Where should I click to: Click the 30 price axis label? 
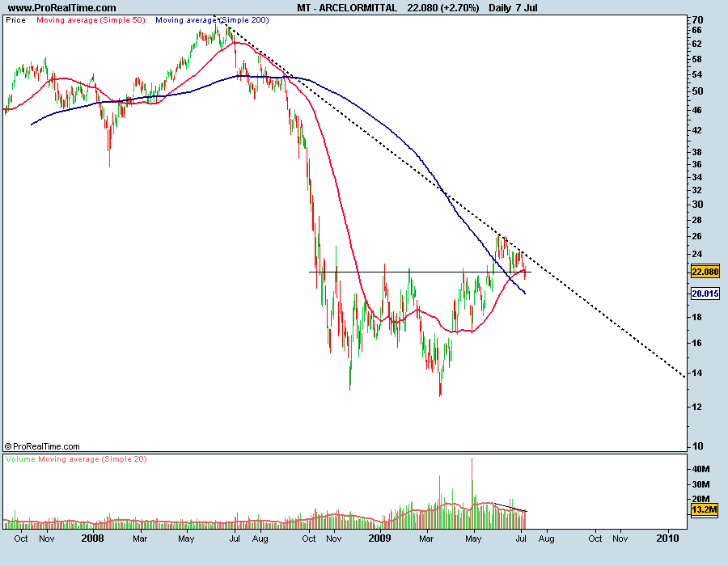click(x=697, y=205)
